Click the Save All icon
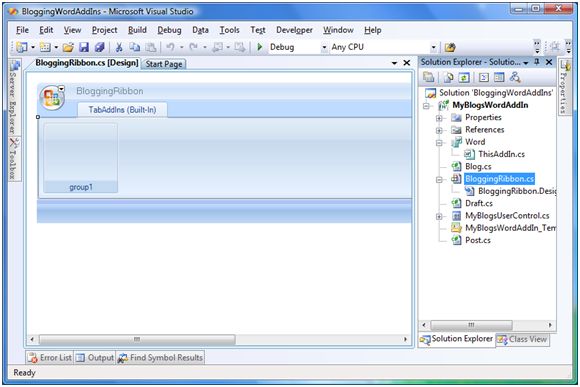 [100, 47]
